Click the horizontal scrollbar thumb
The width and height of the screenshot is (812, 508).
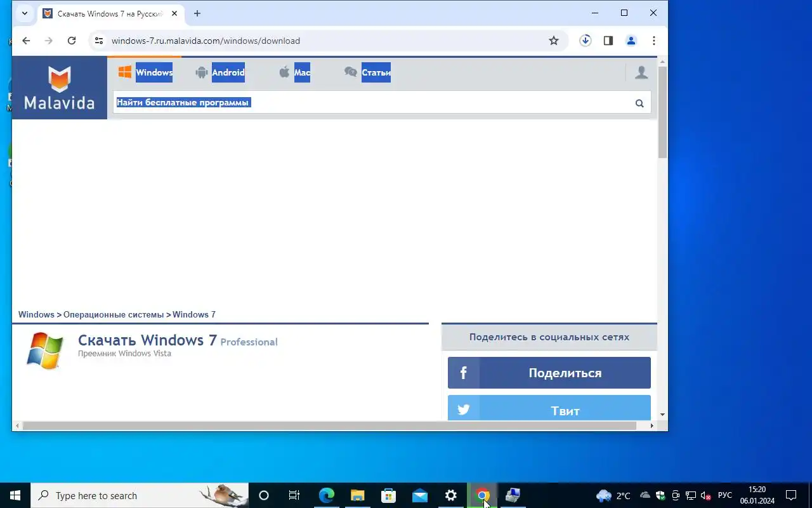click(x=329, y=425)
